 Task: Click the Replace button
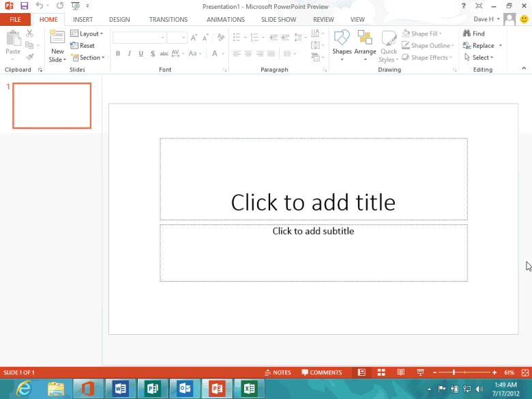tap(479, 46)
